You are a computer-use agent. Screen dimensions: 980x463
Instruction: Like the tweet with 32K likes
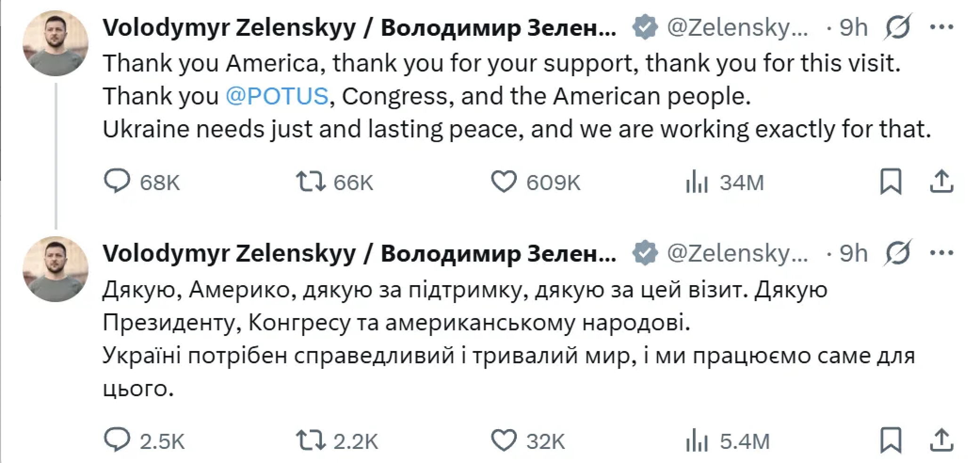(x=504, y=440)
